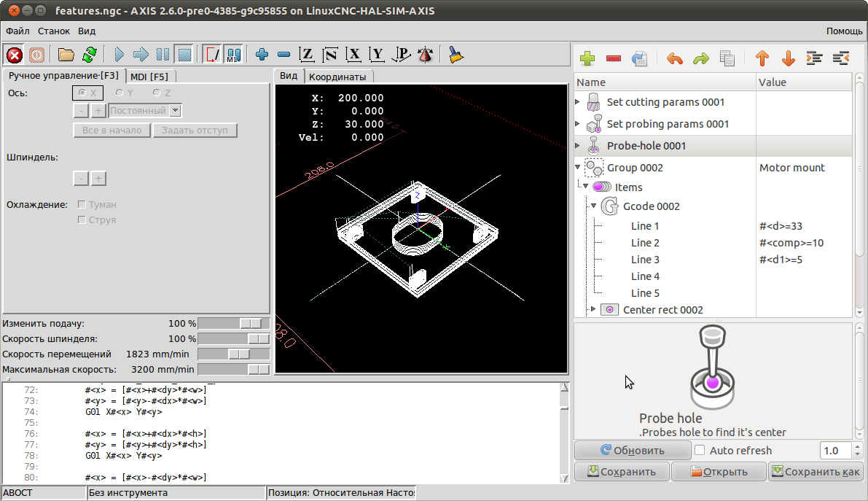Open the Постоянный jog increment dropdown

144,111
